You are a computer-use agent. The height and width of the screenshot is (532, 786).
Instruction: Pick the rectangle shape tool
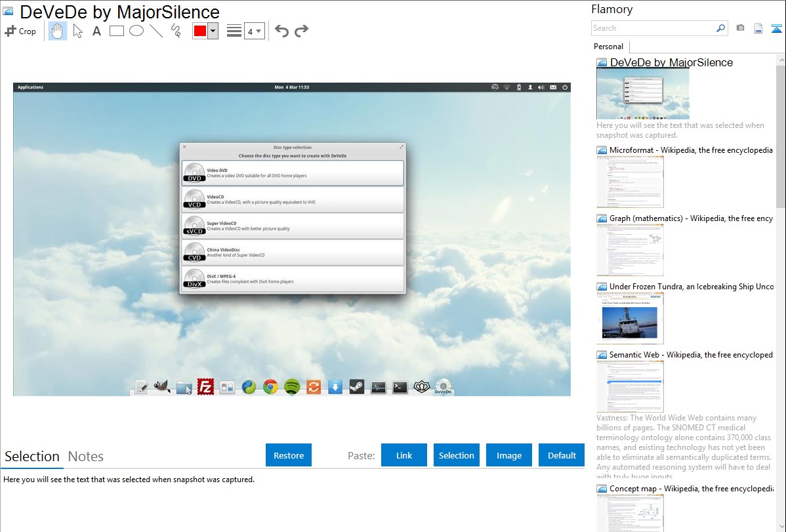tap(117, 31)
